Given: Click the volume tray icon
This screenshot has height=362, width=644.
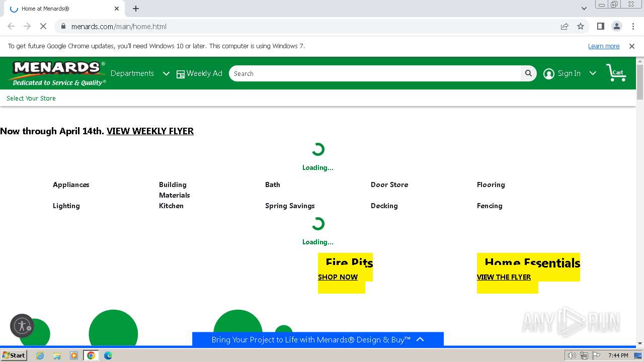Looking at the screenshot, I should click(x=572, y=355).
